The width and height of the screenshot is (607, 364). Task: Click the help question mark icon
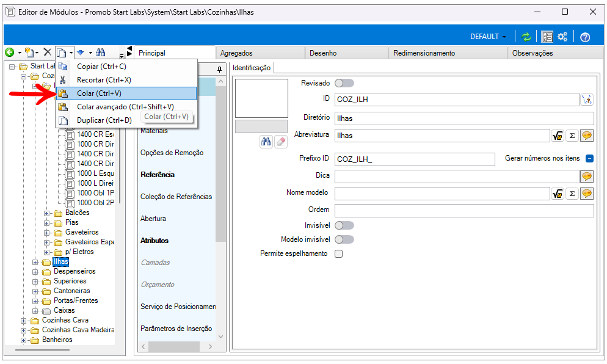point(585,37)
